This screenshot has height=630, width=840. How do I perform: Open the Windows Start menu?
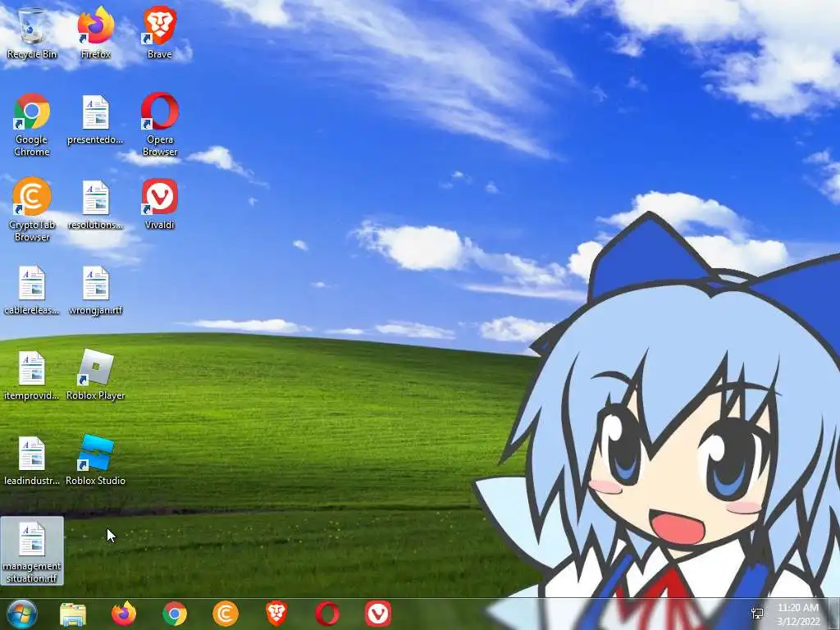[21, 614]
